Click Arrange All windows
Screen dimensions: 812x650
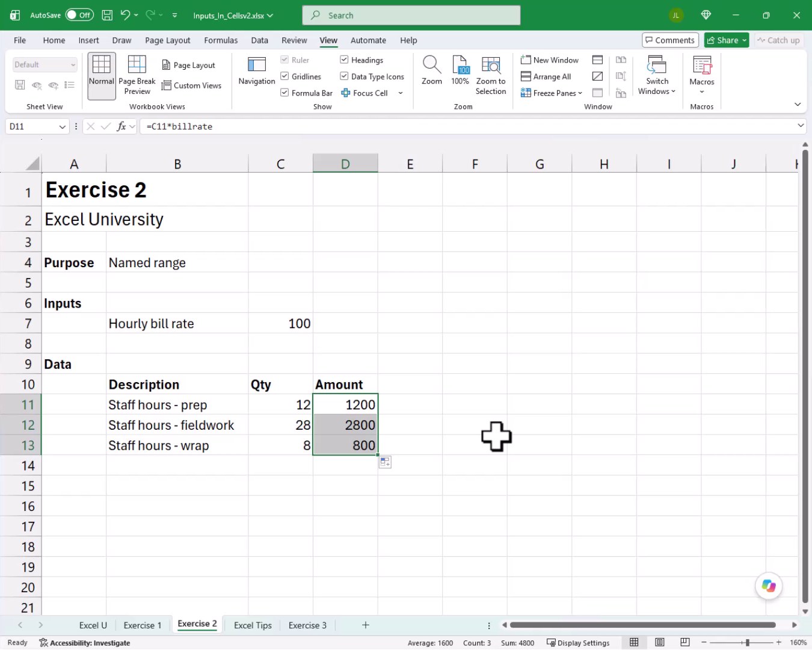tap(546, 76)
